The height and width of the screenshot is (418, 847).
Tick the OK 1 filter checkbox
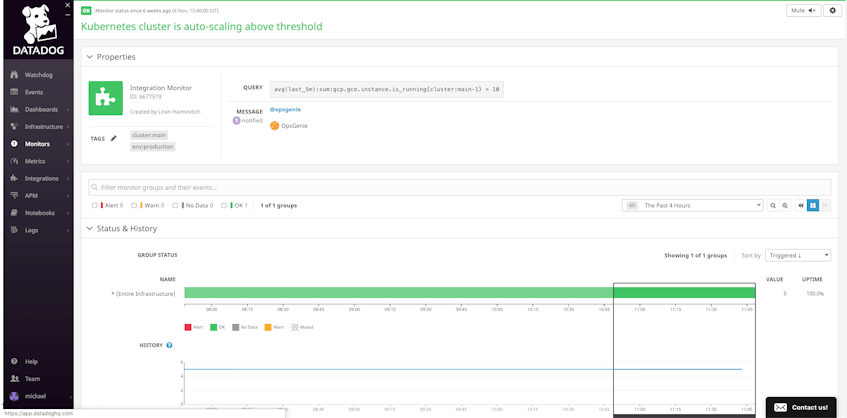pyautogui.click(x=224, y=206)
